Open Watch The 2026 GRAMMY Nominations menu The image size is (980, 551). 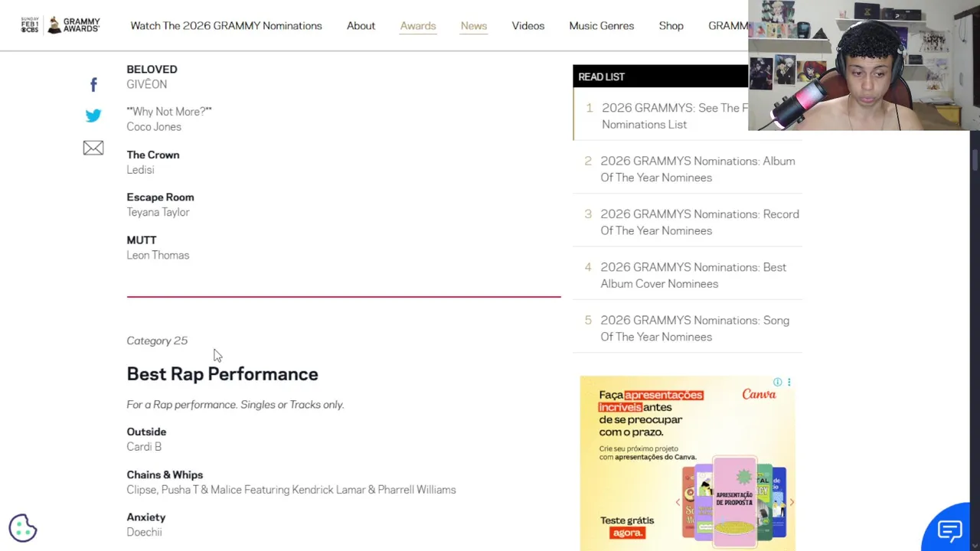point(226,26)
